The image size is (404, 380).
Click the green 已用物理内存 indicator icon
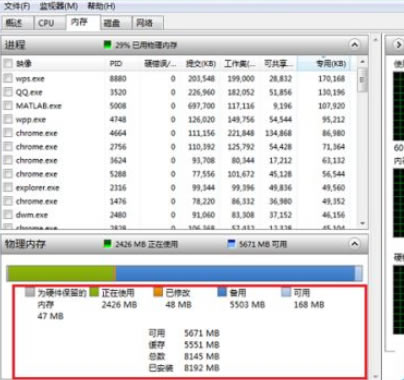coord(107,45)
